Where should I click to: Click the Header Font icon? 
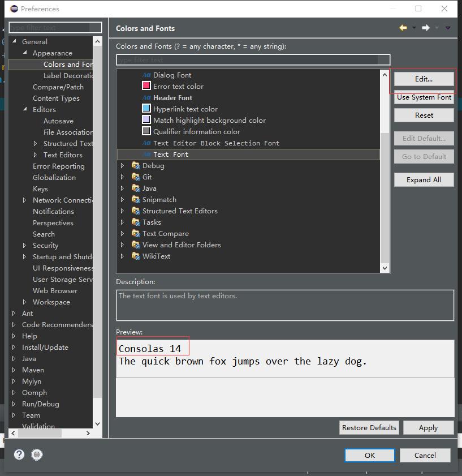tap(146, 98)
